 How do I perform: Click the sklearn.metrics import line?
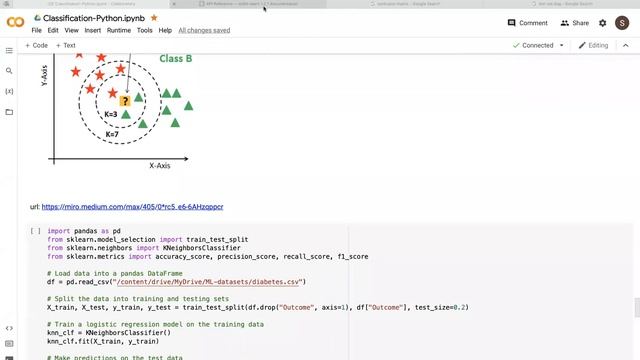pos(207,256)
